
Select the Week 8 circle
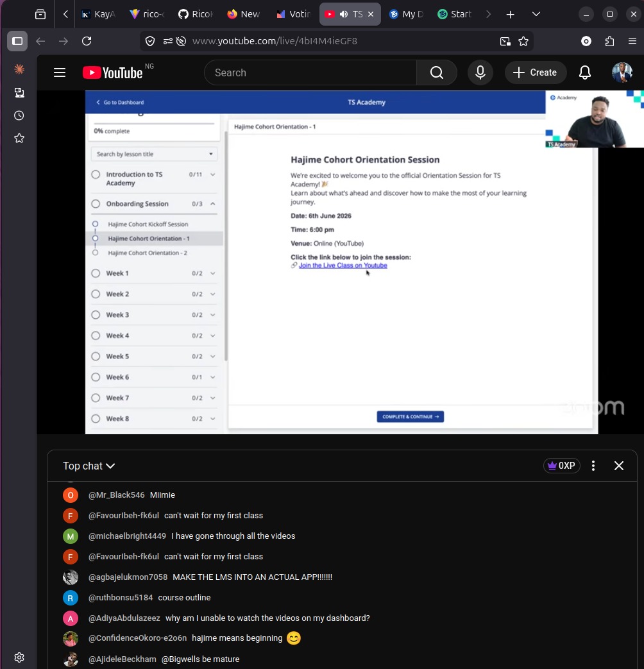(96, 419)
